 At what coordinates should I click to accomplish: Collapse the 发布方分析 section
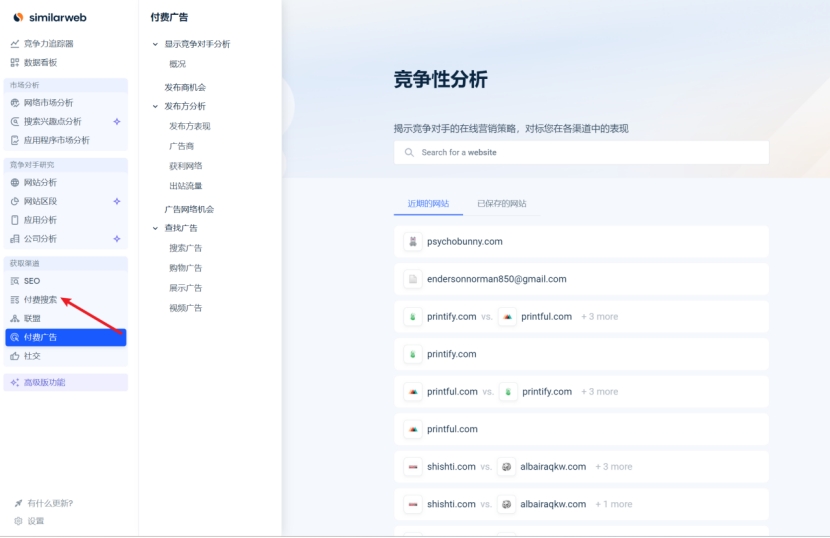pyautogui.click(x=155, y=107)
